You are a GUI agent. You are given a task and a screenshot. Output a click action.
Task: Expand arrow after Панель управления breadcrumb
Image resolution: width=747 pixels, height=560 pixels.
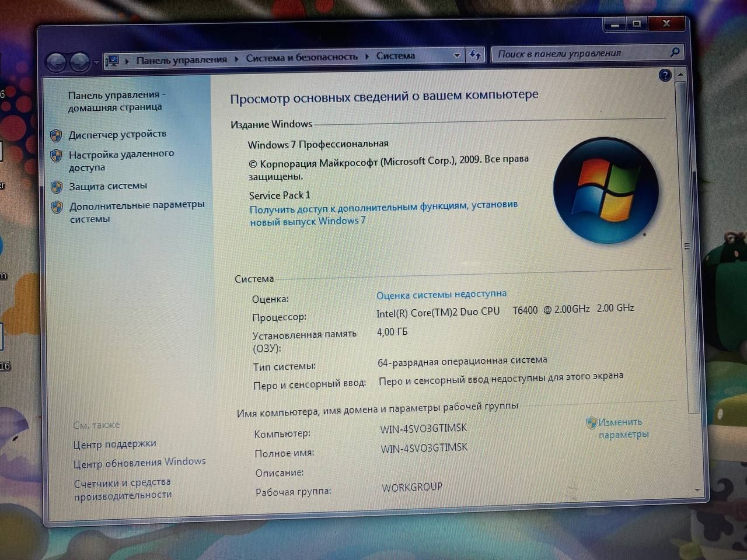coord(236,58)
